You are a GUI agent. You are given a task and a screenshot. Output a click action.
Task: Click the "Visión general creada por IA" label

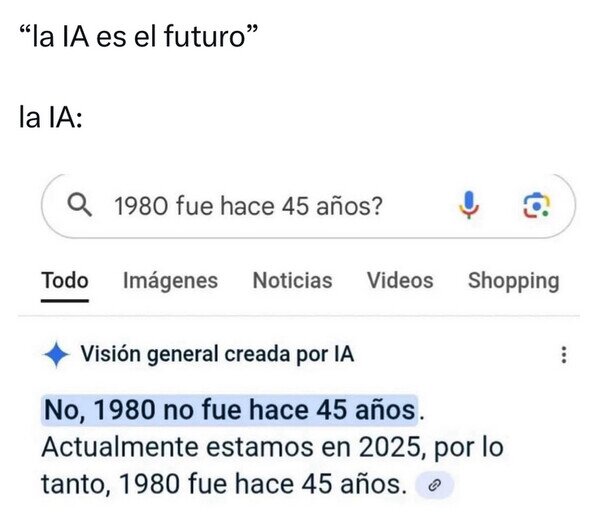[216, 354]
